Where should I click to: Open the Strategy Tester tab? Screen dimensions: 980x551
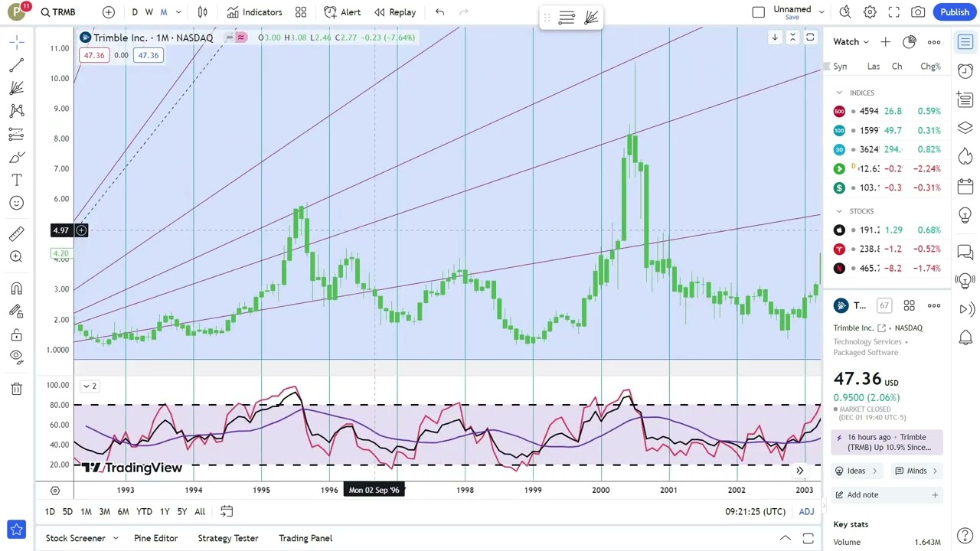(x=228, y=538)
